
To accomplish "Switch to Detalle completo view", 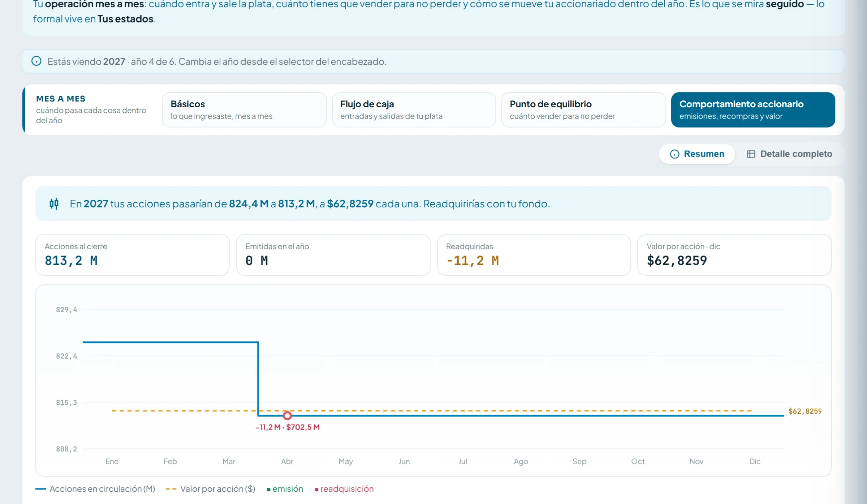I will 789,154.
